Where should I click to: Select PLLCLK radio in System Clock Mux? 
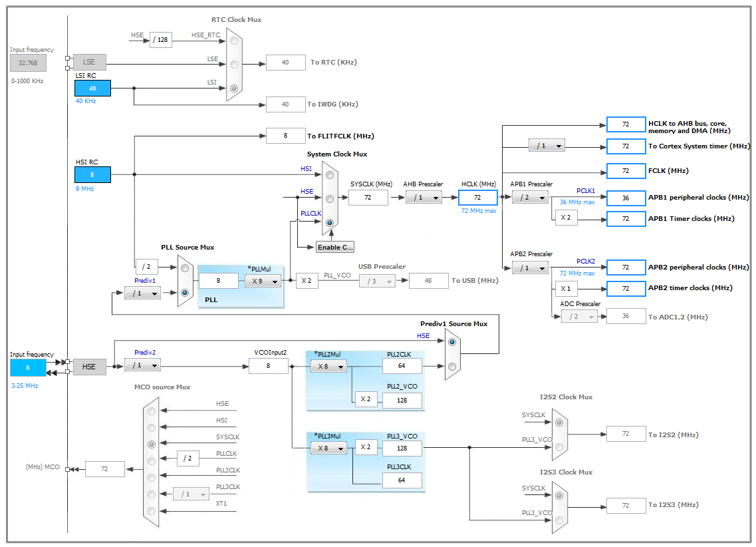coord(330,223)
